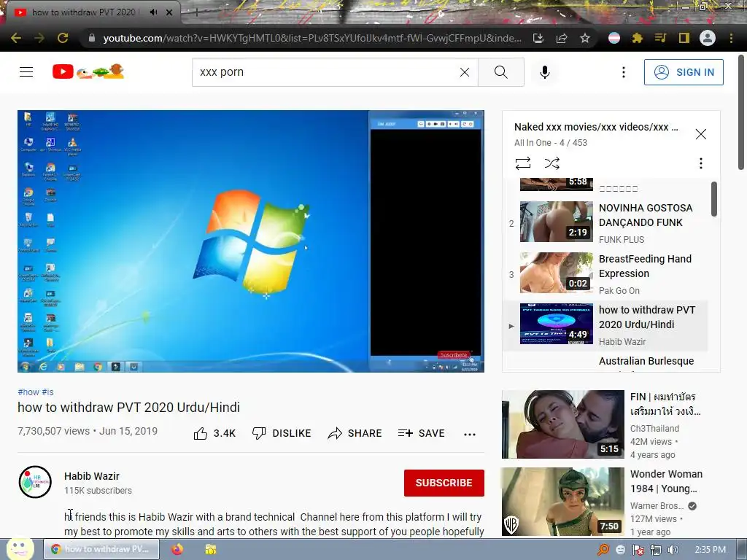The width and height of the screenshot is (747, 560).
Task: Open the Chrome three-dot menu
Action: point(731,38)
